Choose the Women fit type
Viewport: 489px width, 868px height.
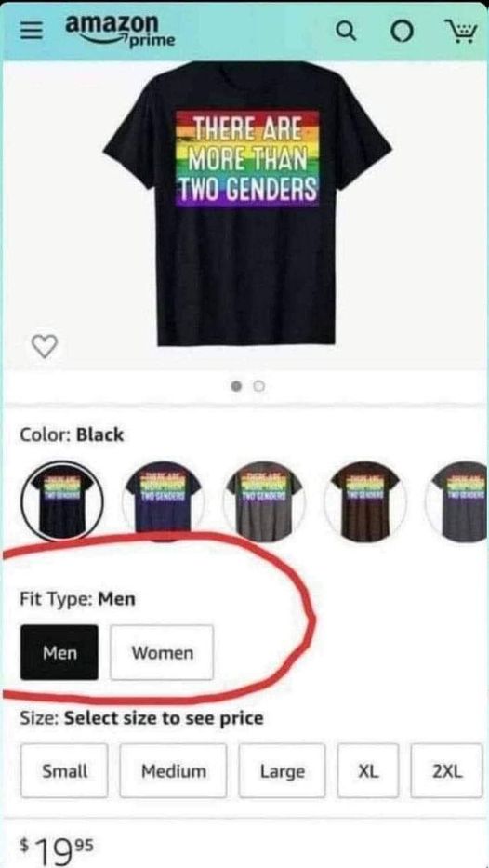[x=162, y=653]
